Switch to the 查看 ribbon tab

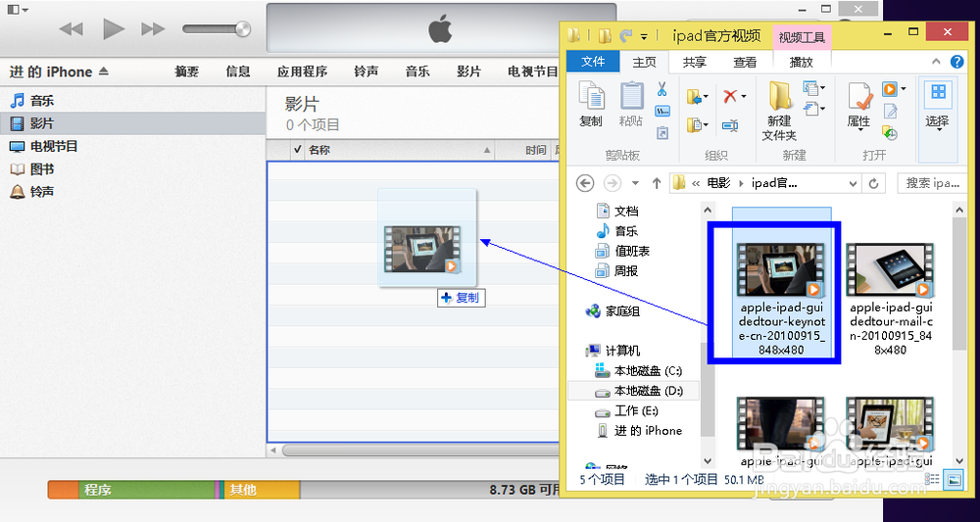tap(745, 62)
